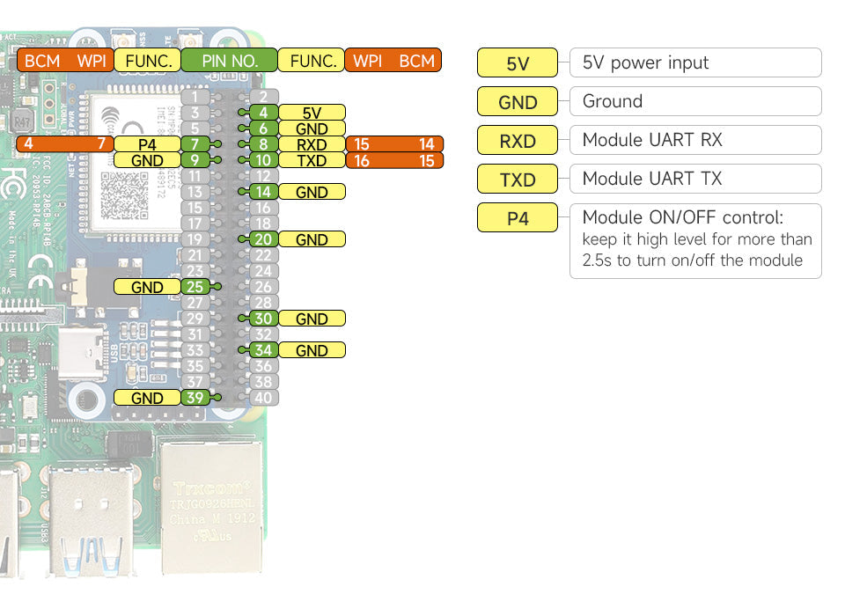Click the RXD legend badge
This screenshot has height=616, width=845.
pyautogui.click(x=517, y=140)
